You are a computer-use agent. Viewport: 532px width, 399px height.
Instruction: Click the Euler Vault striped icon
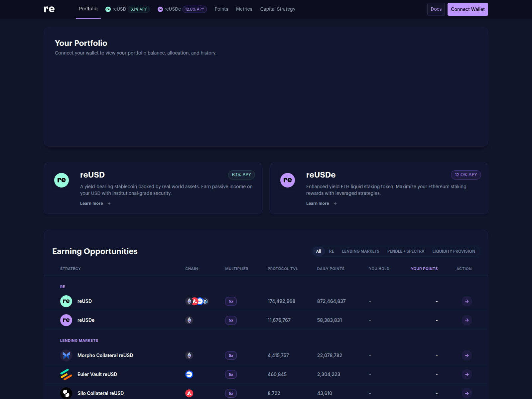(66, 374)
